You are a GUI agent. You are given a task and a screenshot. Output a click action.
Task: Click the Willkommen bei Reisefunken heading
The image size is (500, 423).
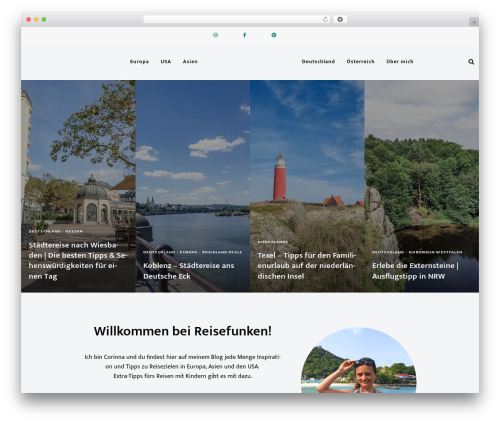(183, 331)
